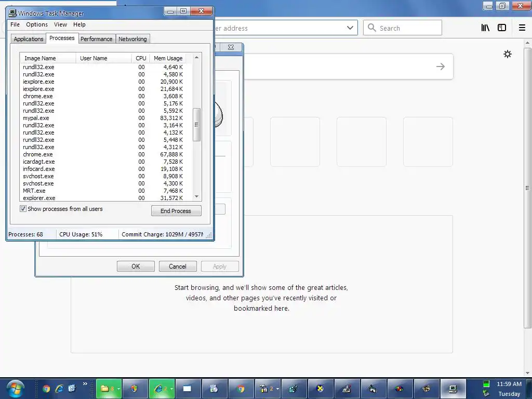
Task: Click the green CPU meter tray icon
Action: pyautogui.click(x=486, y=384)
